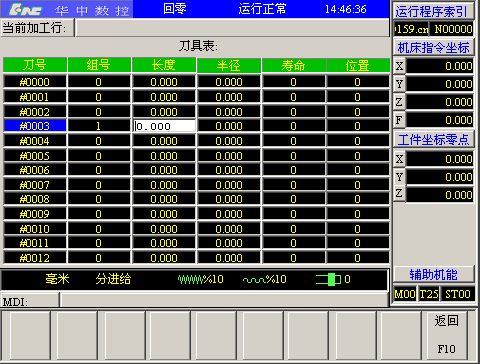Select tool number #0005 cell

pos(35,156)
